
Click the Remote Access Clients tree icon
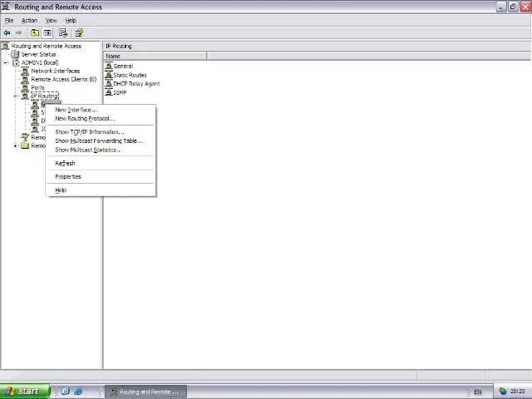click(25, 80)
